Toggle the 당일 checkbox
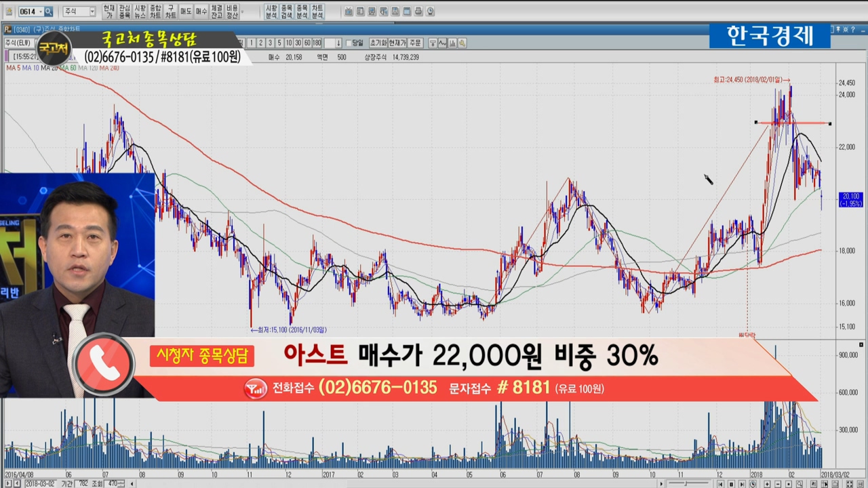This screenshot has height=488, width=868. point(349,43)
